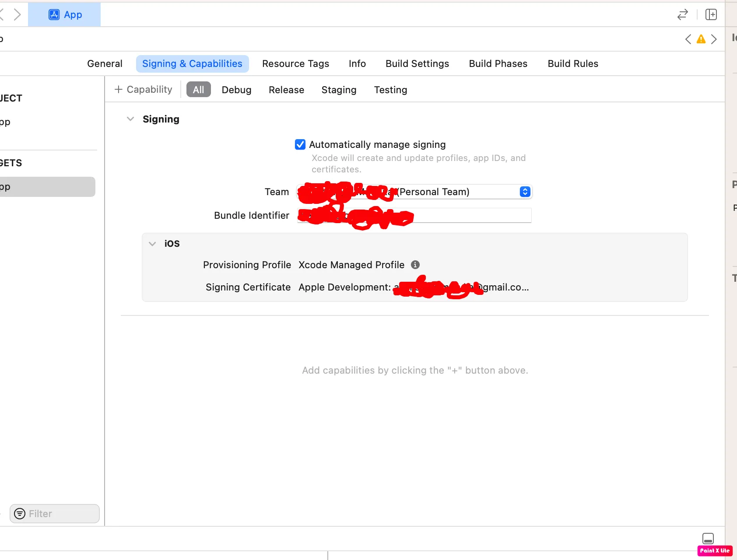Image resolution: width=737 pixels, height=560 pixels.
Task: Uncheck Automatically manage signing
Action: click(300, 144)
